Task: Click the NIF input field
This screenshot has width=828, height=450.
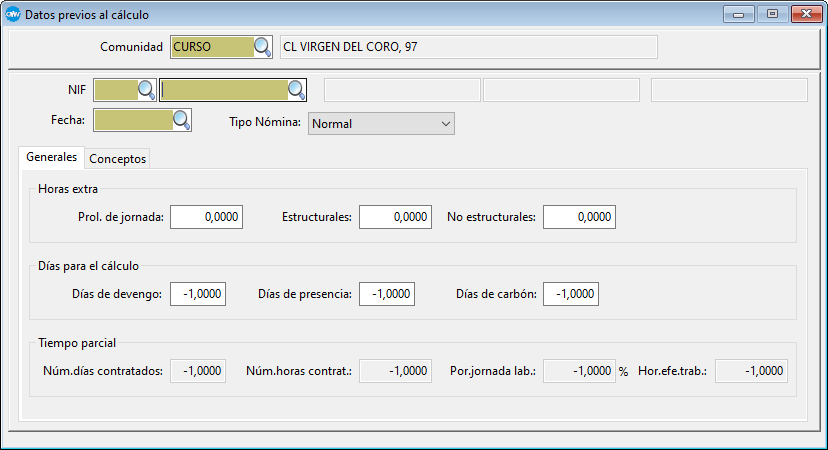Action: (x=114, y=90)
